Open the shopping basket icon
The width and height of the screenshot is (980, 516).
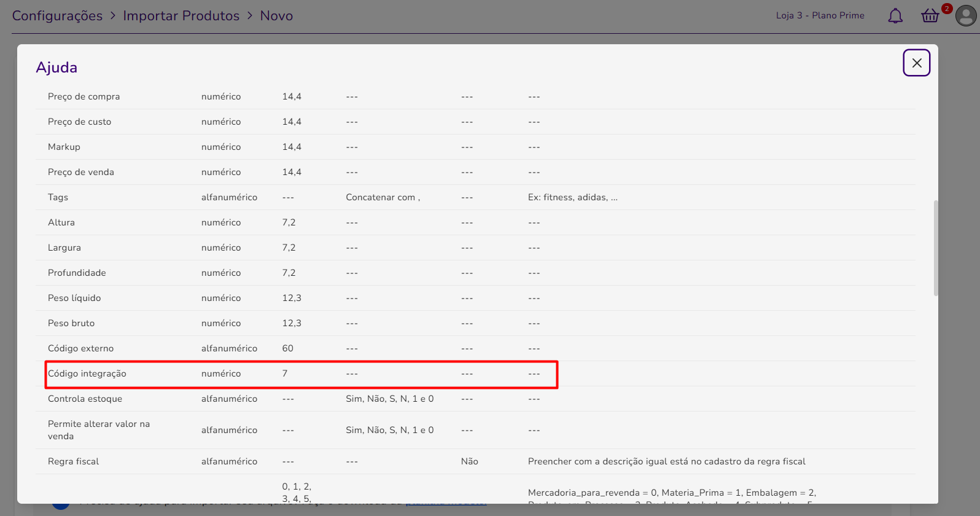[x=930, y=16]
